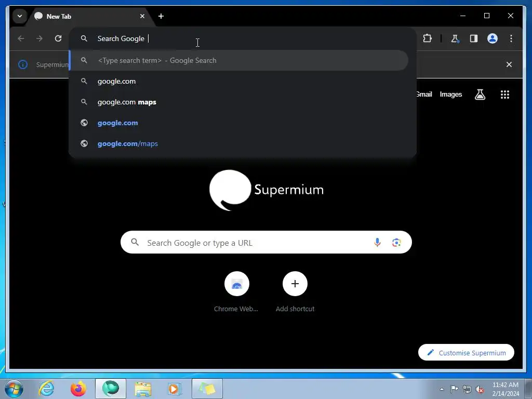Reload the current page
The width and height of the screenshot is (532, 399).
click(58, 38)
